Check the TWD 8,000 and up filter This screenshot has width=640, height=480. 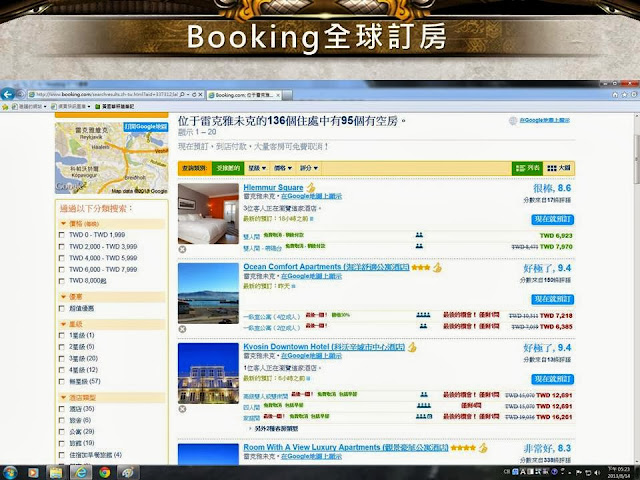(x=62, y=281)
